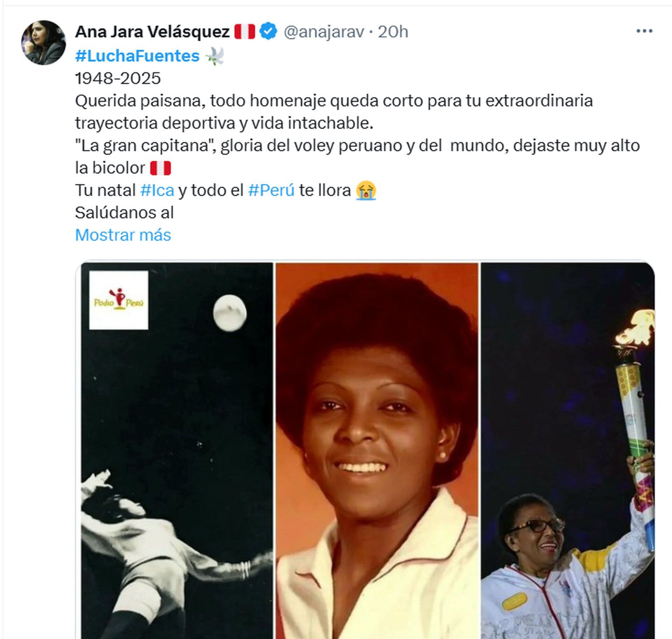Image resolution: width=672 pixels, height=639 pixels.
Task: Open the Ana Jara Velásquez display name
Action: (x=152, y=32)
